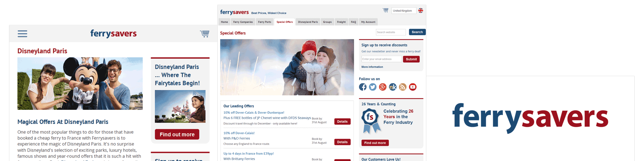The width and height of the screenshot is (644, 161).
Task: Open the hamburger menu in mobile view
Action: point(23,34)
